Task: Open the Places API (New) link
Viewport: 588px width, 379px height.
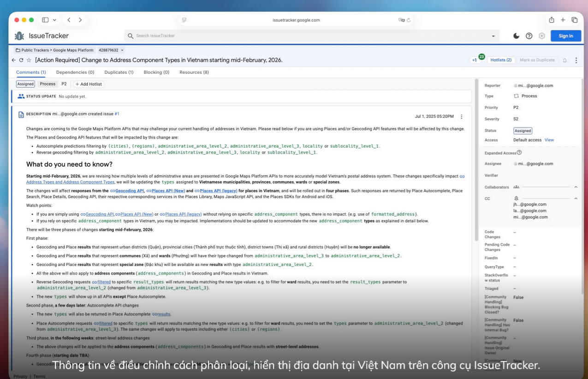Action: (x=168, y=191)
